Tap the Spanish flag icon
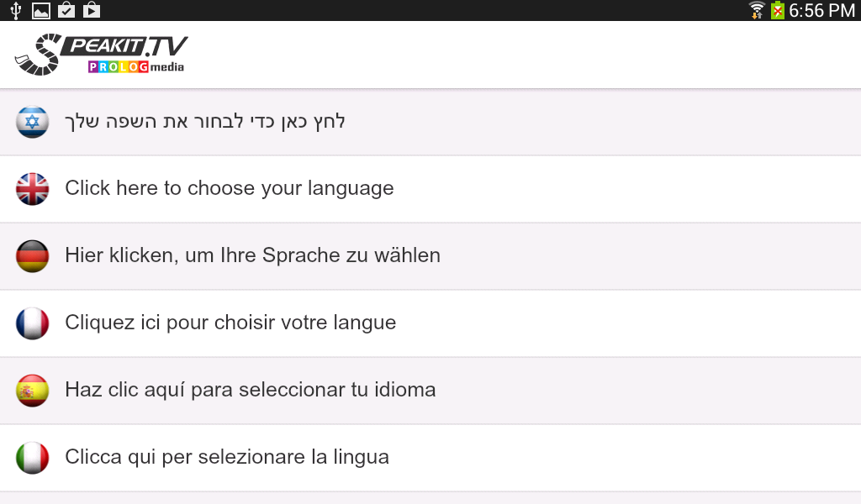The width and height of the screenshot is (861, 504). pyautogui.click(x=33, y=391)
